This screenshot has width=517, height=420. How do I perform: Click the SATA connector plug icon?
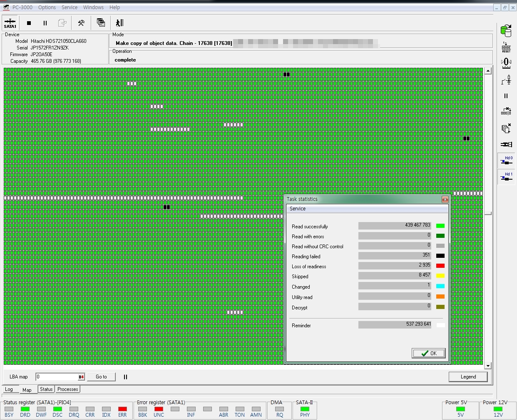pos(506,144)
